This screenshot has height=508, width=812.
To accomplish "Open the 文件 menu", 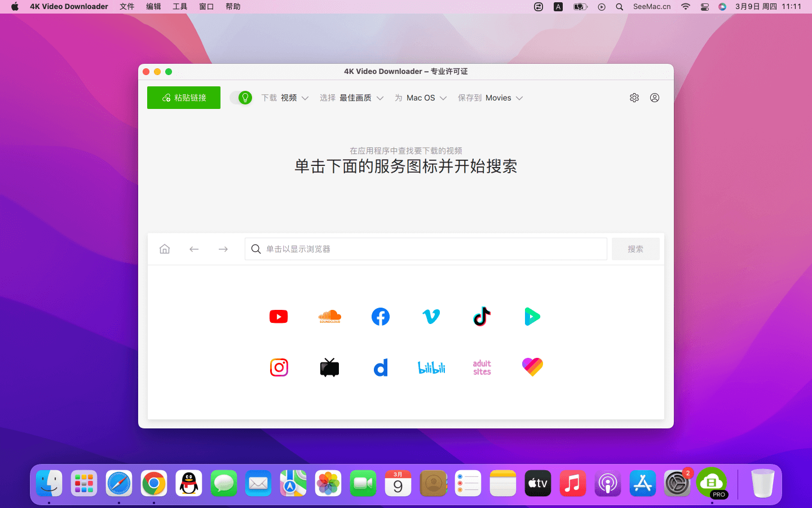I will click(x=127, y=7).
